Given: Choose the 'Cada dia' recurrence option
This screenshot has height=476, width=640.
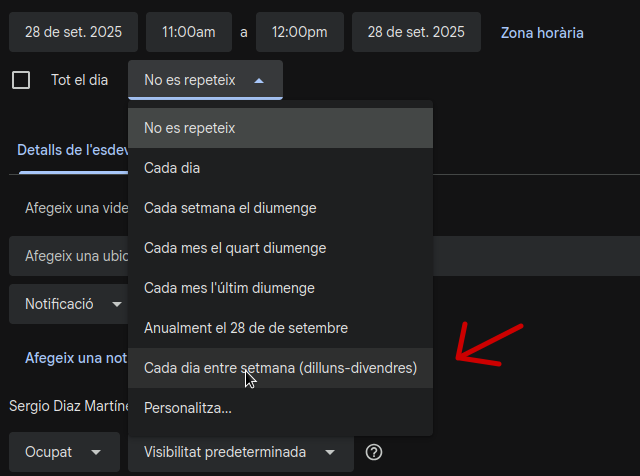Looking at the screenshot, I should point(280,168).
